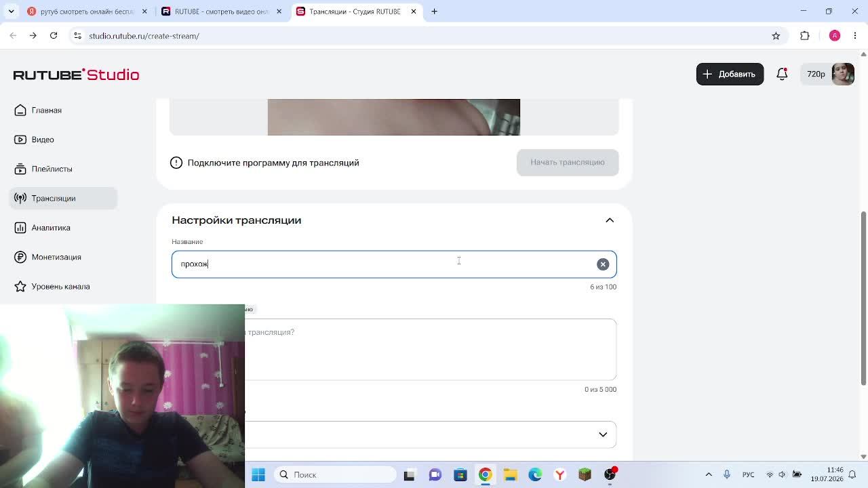
Task: Switch the РУС input language
Action: (748, 474)
